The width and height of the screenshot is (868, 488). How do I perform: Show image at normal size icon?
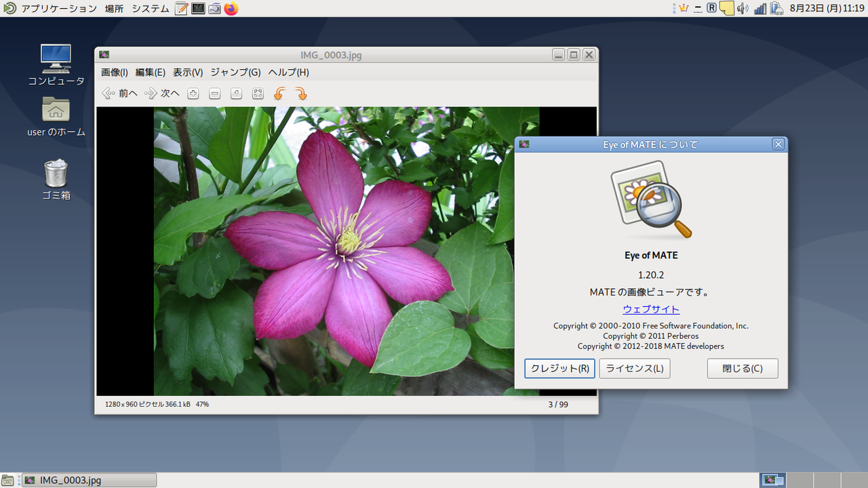[x=236, y=94]
